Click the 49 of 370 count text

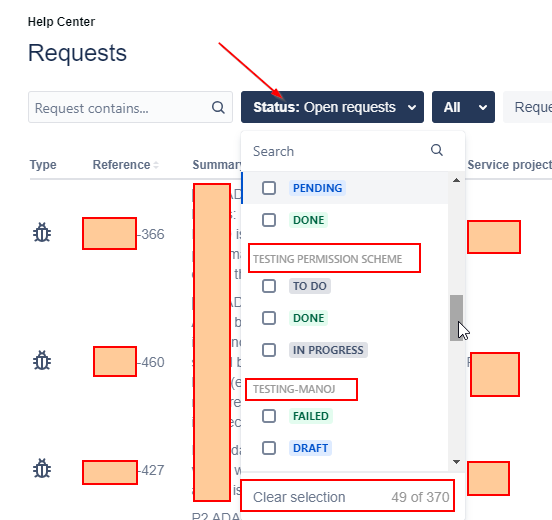point(420,497)
